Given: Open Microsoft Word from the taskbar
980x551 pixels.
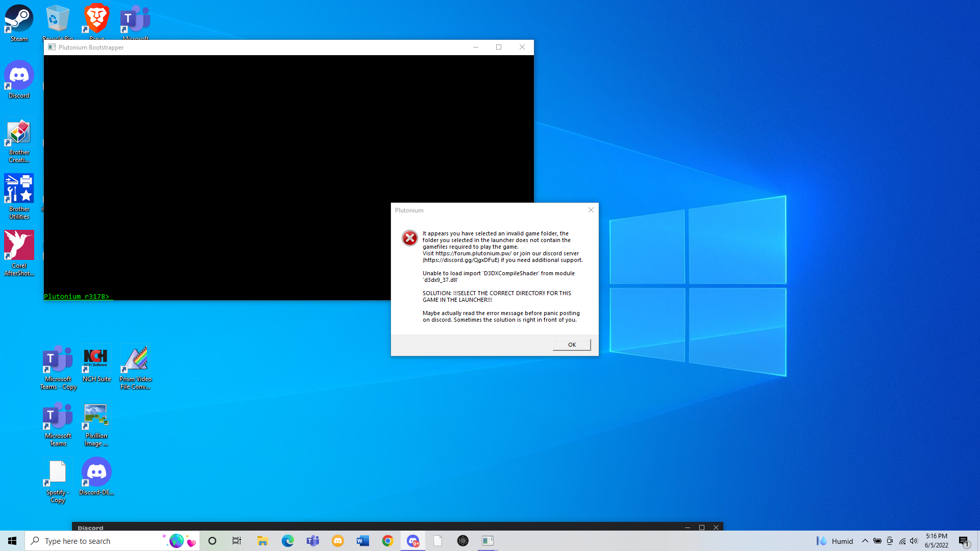Looking at the screenshot, I should pos(362,541).
